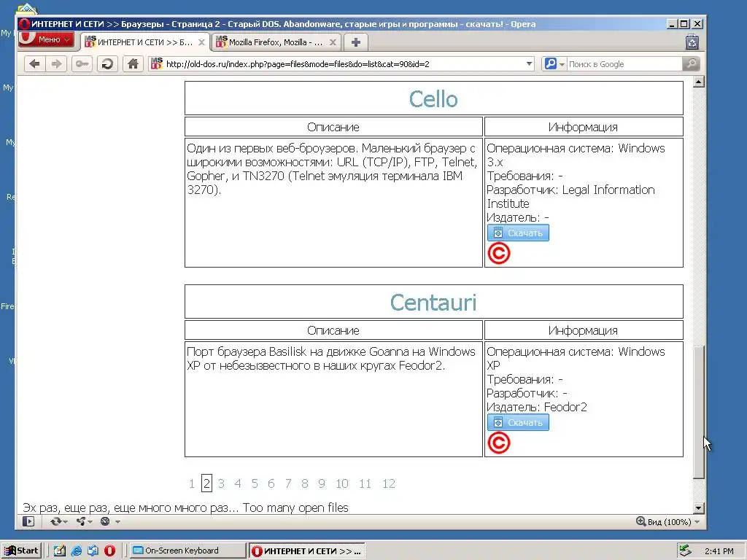Click Издатель: Feodor2 text
This screenshot has height=560, width=747.
[x=537, y=407]
